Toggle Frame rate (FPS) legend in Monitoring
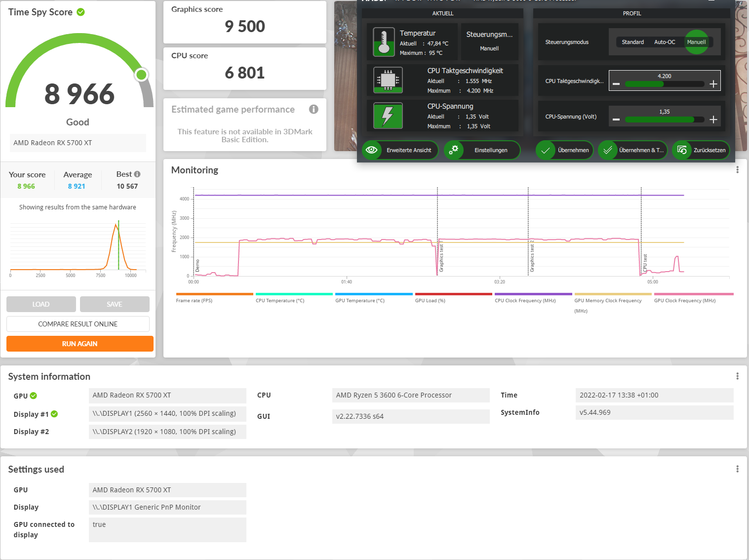This screenshot has height=560, width=749. click(x=194, y=300)
